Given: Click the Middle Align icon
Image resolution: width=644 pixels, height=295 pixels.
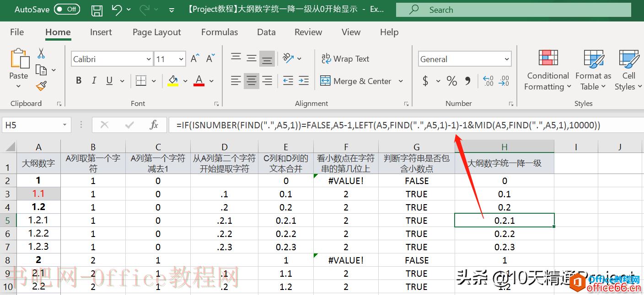Looking at the screenshot, I should 252,58.
